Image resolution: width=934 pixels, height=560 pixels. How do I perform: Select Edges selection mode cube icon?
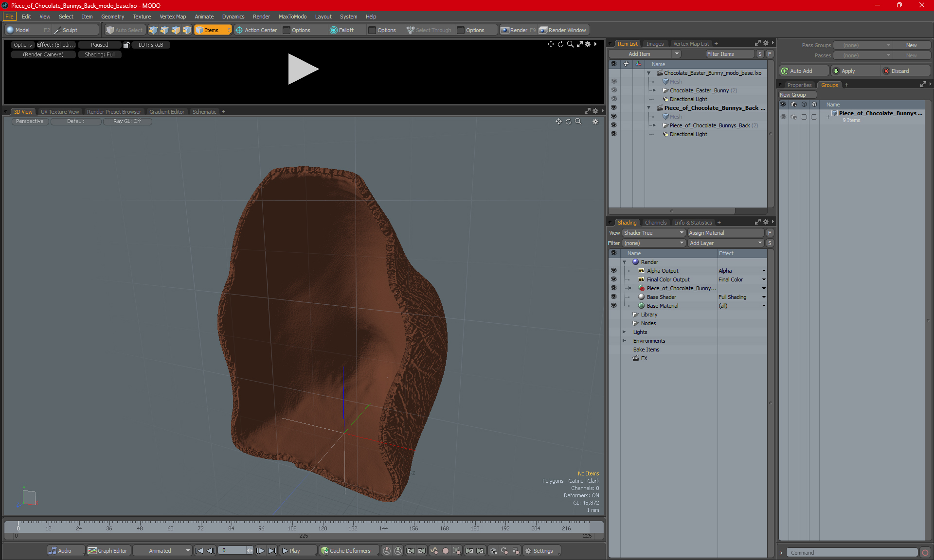(x=164, y=30)
